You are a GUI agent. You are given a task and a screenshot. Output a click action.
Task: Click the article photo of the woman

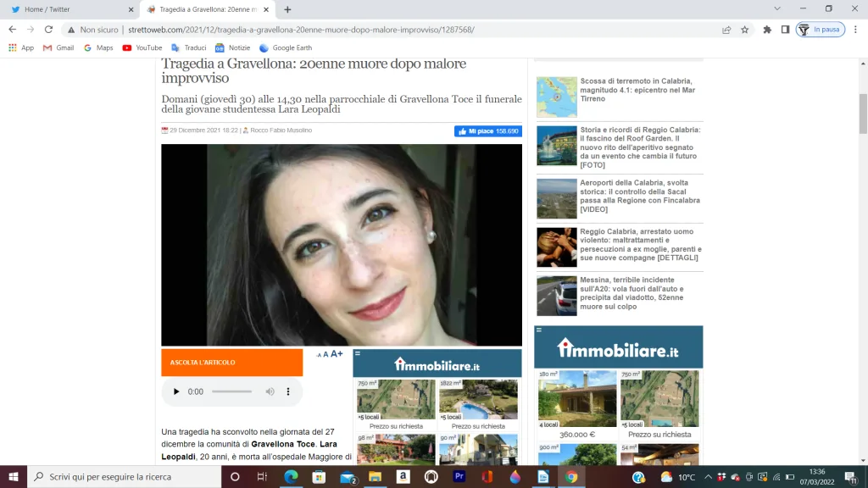coord(342,245)
